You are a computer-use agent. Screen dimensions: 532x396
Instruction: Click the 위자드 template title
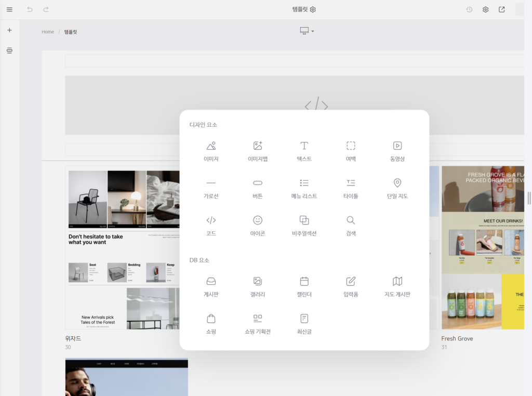coord(73,338)
